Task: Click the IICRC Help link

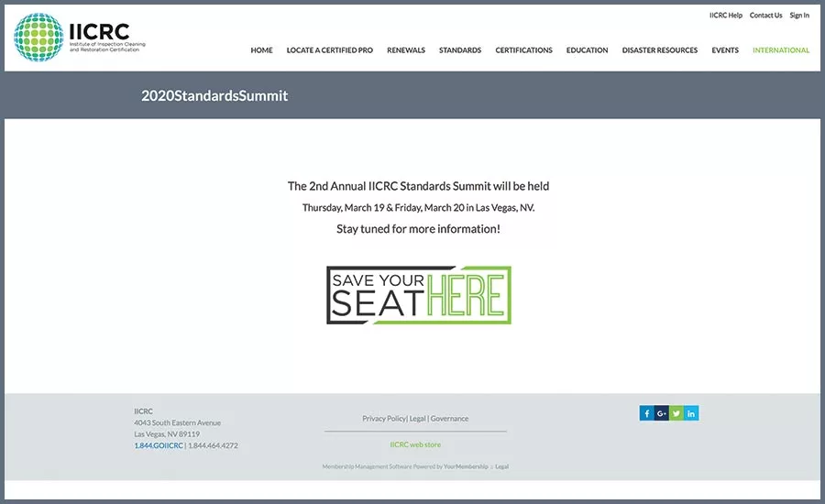Action: 726,16
